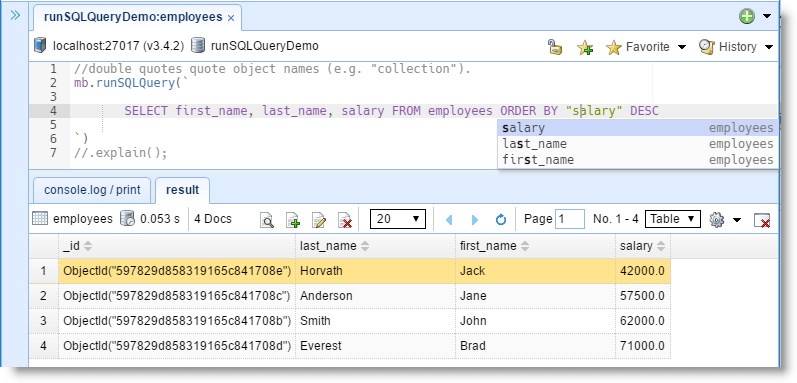
Task: Select last_name in the autocomplete list
Action: click(637, 144)
